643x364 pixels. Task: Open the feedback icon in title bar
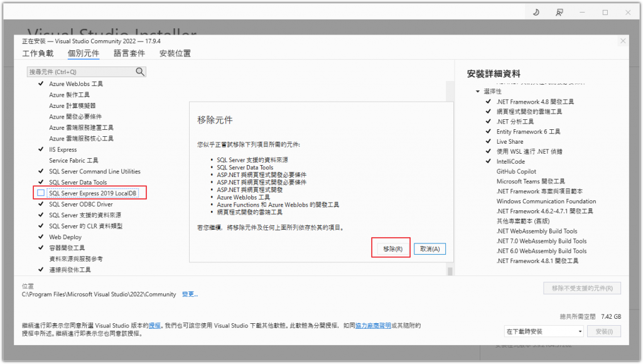[559, 13]
